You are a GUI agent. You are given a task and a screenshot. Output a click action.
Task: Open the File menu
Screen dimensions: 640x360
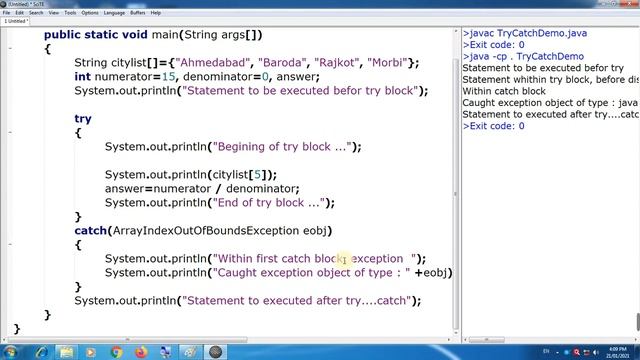(x=6, y=13)
